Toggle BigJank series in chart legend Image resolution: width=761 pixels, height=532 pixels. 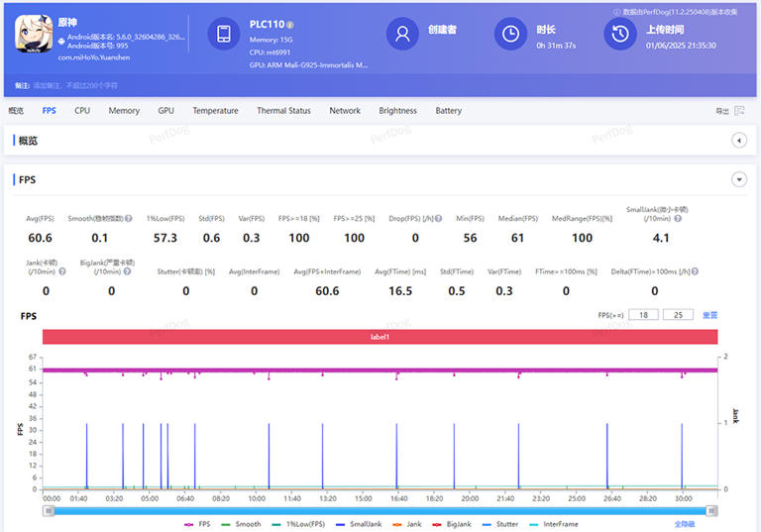452,524
